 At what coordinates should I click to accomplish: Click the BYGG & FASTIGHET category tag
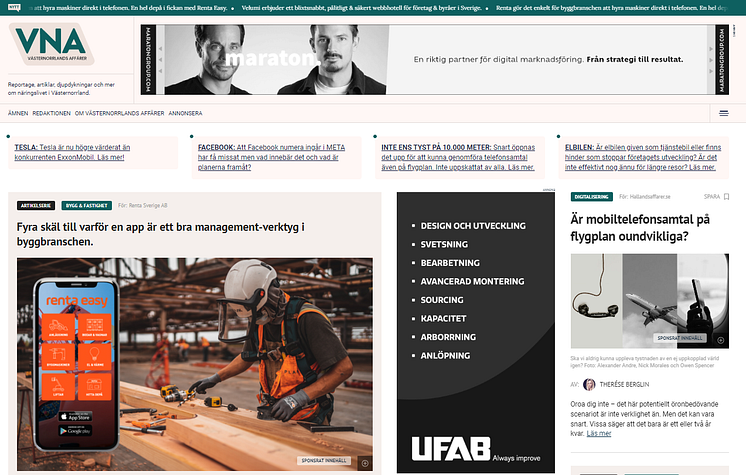tap(87, 205)
